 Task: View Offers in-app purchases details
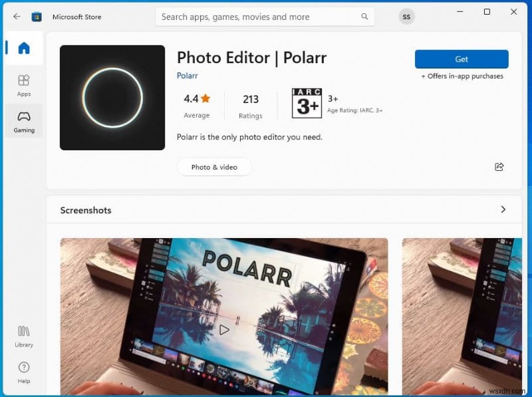click(462, 76)
